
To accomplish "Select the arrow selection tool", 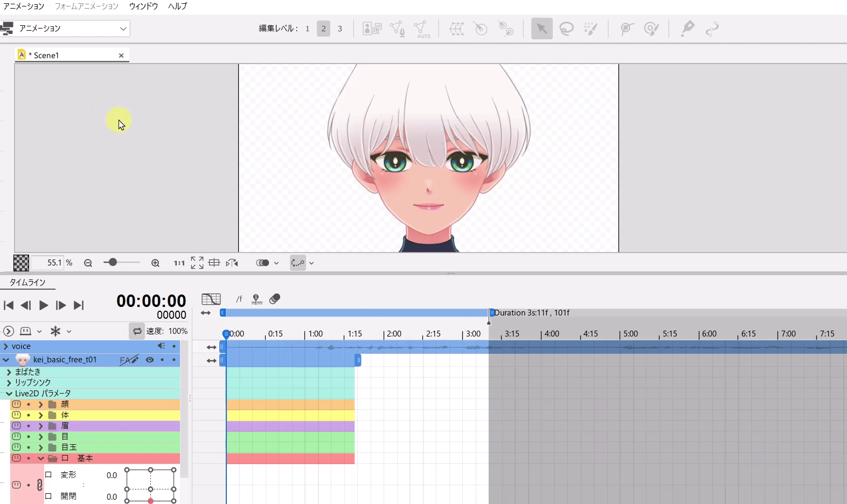I will (x=541, y=29).
